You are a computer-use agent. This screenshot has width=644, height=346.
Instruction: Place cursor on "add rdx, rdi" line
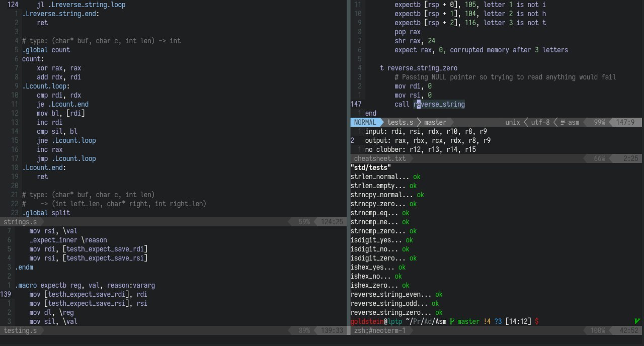pyautogui.click(x=59, y=77)
